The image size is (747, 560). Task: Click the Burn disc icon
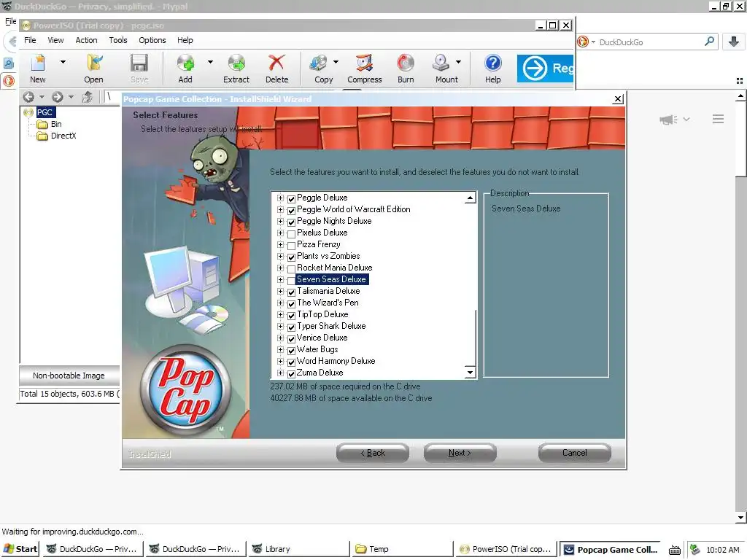(406, 63)
